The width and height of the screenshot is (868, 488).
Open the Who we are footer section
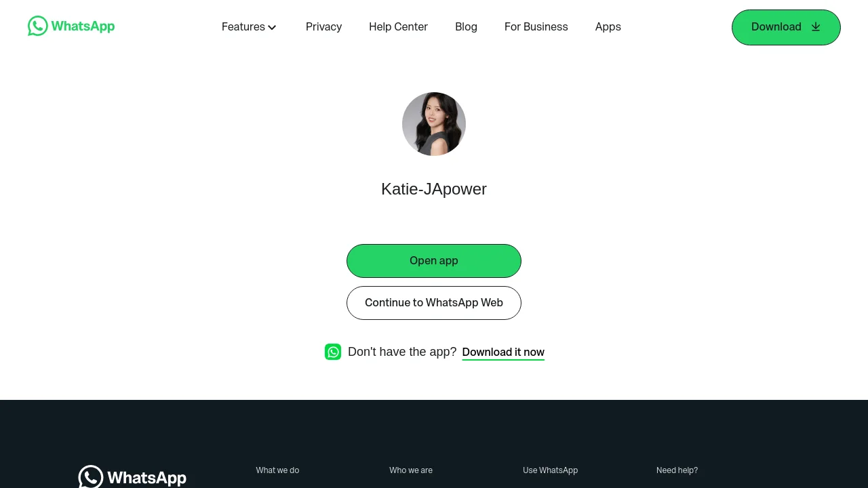(x=411, y=470)
